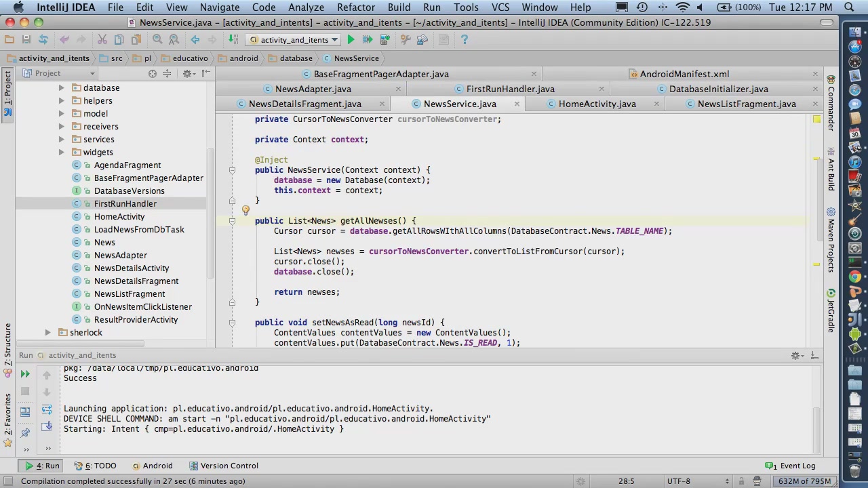Image resolution: width=868 pixels, height=488 pixels.
Task: Click the Synchronize toolbar icon
Action: click(x=43, y=40)
